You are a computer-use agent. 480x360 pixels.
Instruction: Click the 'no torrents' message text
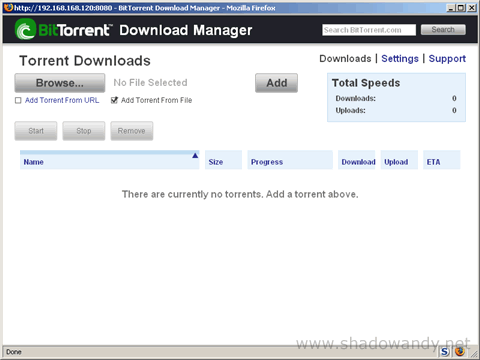point(240,194)
